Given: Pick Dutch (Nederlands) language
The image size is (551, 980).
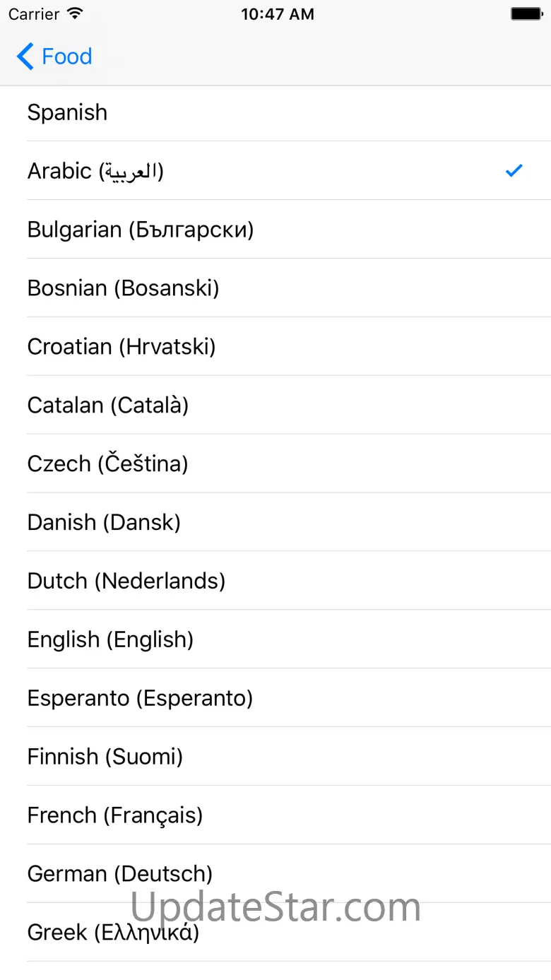Looking at the screenshot, I should click(275, 581).
